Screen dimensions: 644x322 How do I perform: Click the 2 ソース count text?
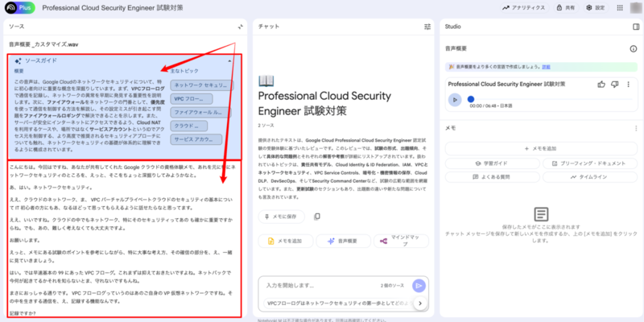pyautogui.click(x=266, y=126)
